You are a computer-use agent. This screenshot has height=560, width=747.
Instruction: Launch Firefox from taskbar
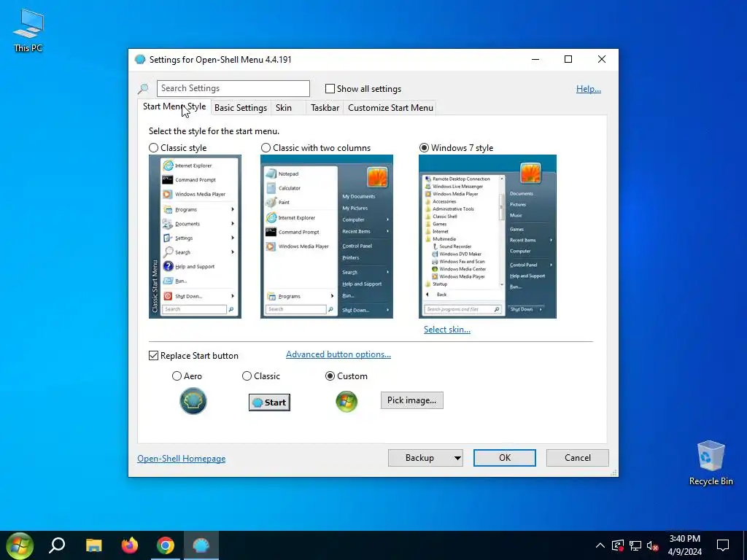tap(130, 545)
